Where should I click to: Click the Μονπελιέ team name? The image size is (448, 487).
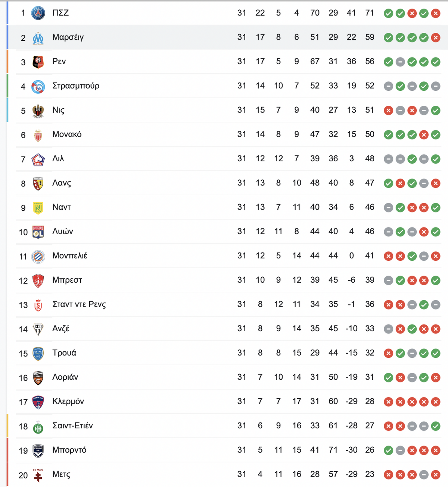click(x=70, y=256)
